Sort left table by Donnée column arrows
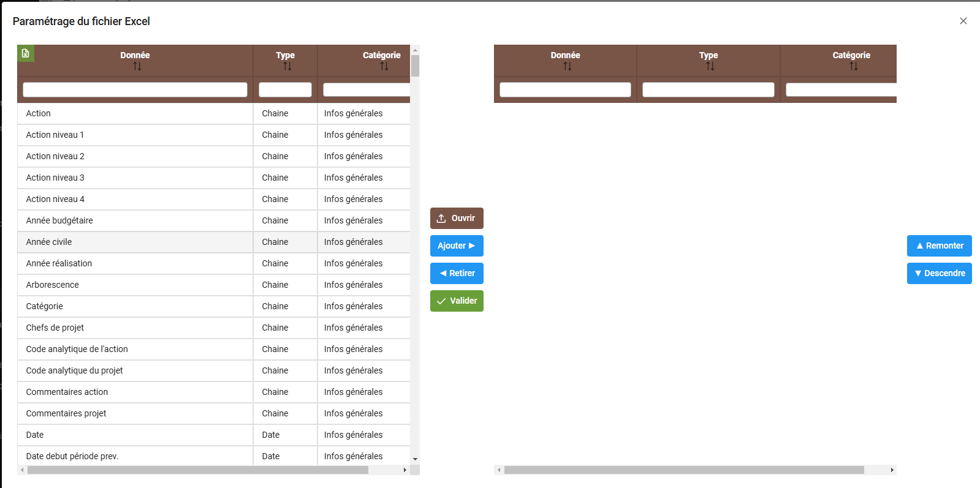The image size is (980, 488). 137,66
